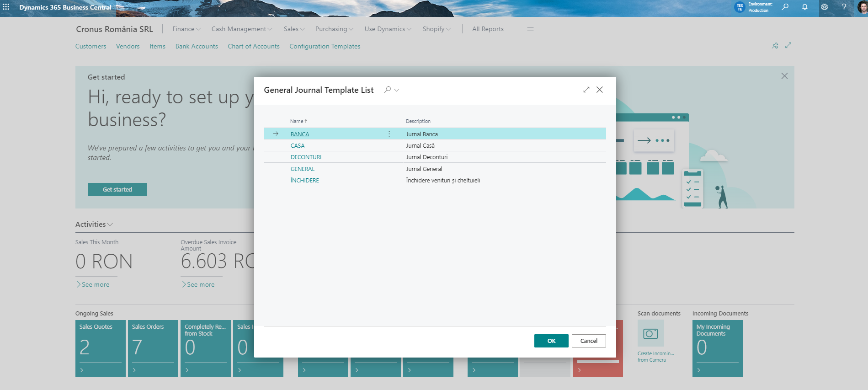
Task: Click the Description column header
Action: point(418,121)
